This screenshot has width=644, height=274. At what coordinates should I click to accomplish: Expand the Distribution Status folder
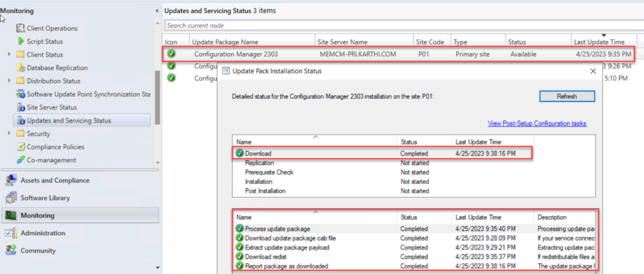click(x=9, y=81)
